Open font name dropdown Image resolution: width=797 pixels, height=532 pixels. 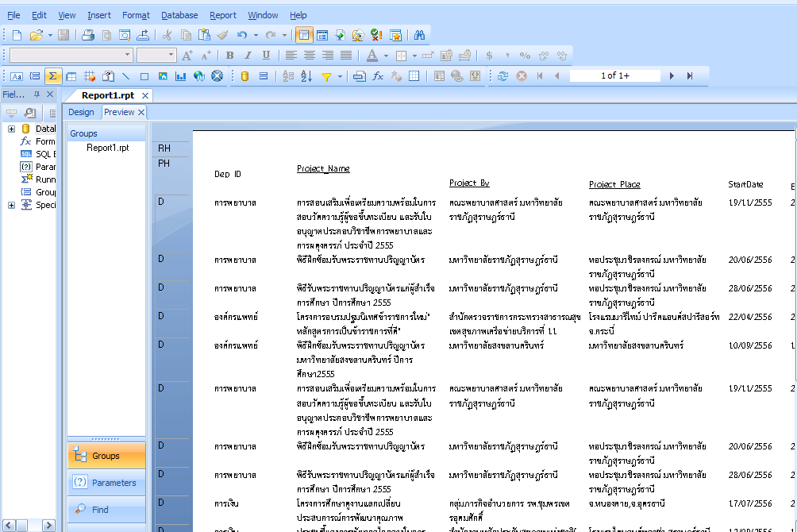pyautogui.click(x=127, y=55)
